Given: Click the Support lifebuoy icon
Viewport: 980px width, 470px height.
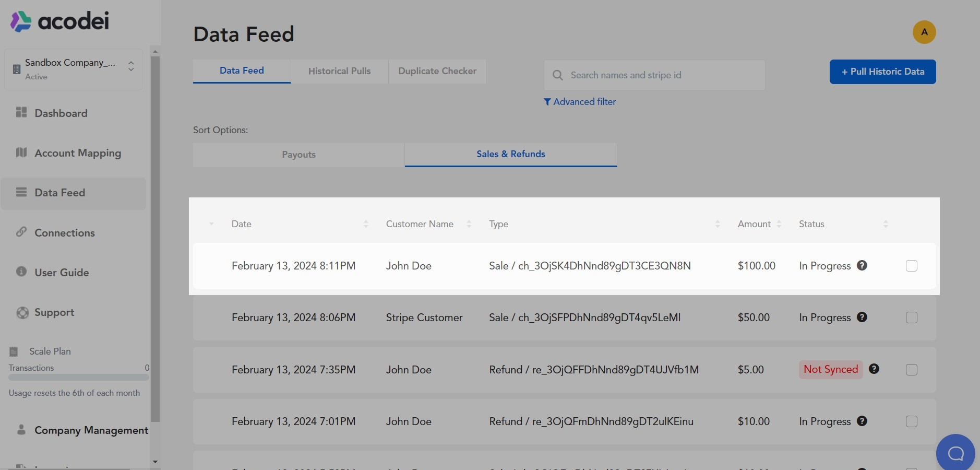Looking at the screenshot, I should pyautogui.click(x=22, y=312).
